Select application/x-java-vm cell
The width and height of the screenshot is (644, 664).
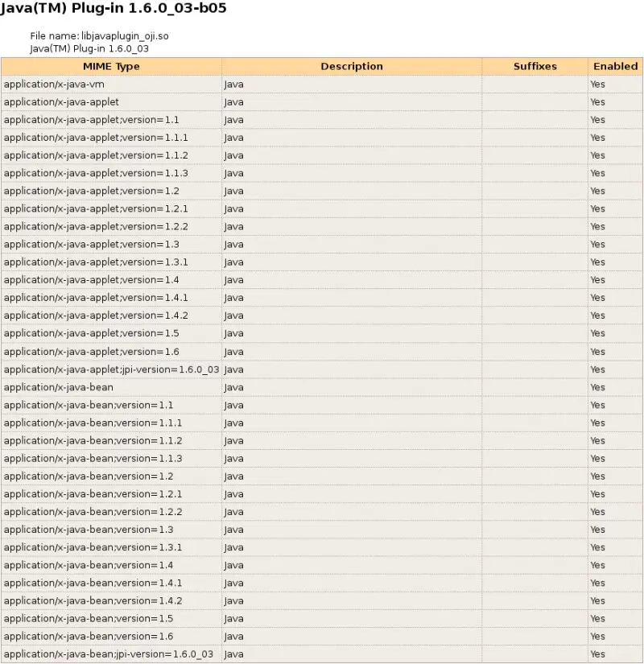111,85
